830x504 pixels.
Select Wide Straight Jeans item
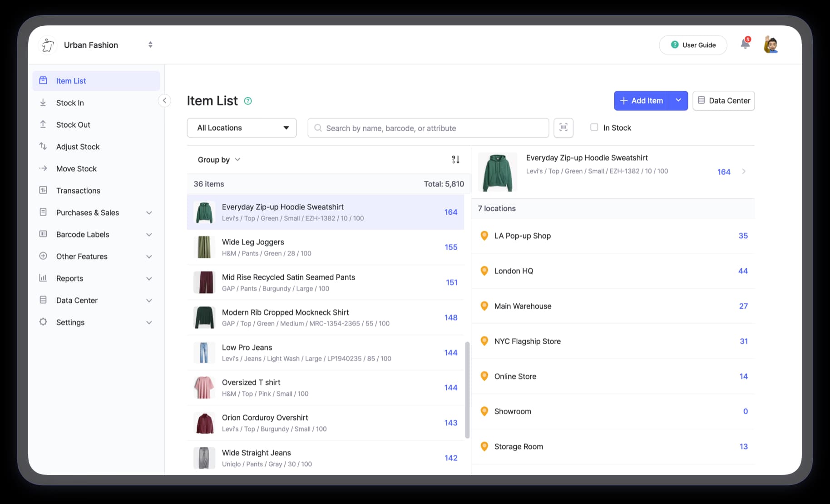coord(326,458)
